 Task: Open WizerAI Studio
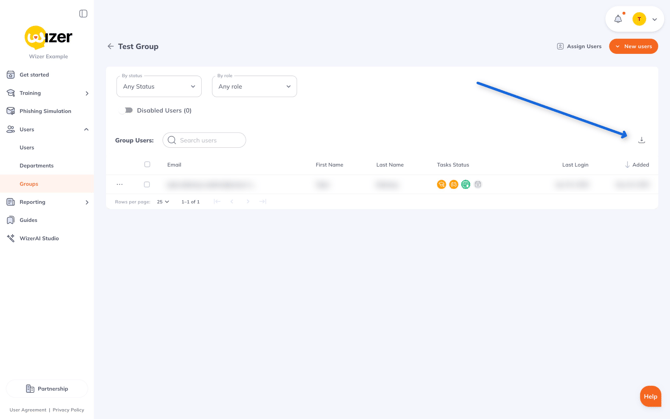47,238
